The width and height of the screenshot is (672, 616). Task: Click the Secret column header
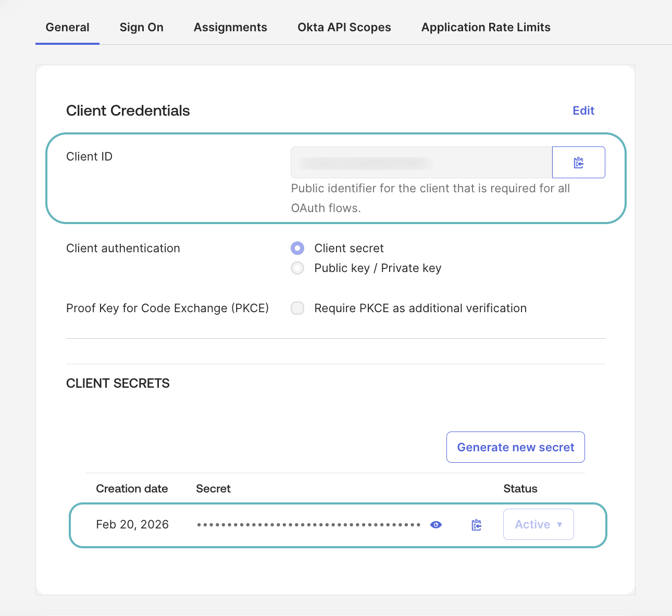tap(213, 488)
